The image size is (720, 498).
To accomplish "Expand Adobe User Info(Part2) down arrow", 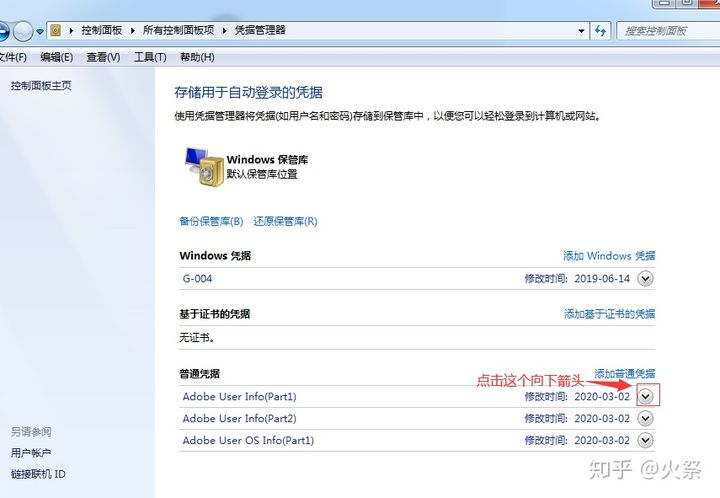I will click(646, 418).
